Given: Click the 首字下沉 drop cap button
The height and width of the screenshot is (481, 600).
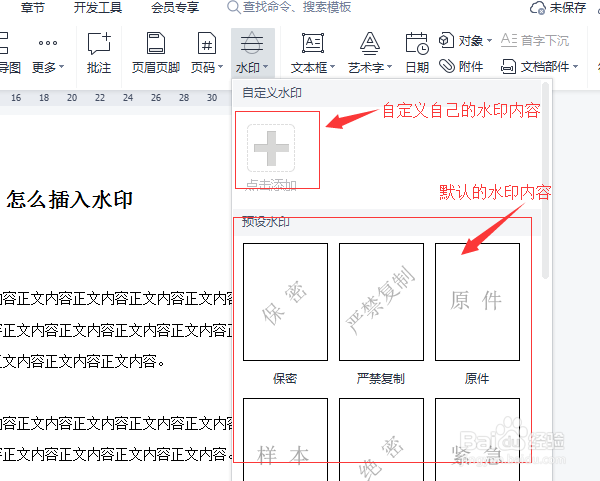Looking at the screenshot, I should [535, 40].
